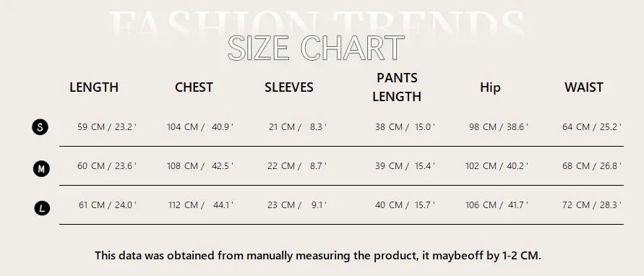Select the 72 CM / 28.3 waist value
This screenshot has width=644, height=276.
(592, 204)
